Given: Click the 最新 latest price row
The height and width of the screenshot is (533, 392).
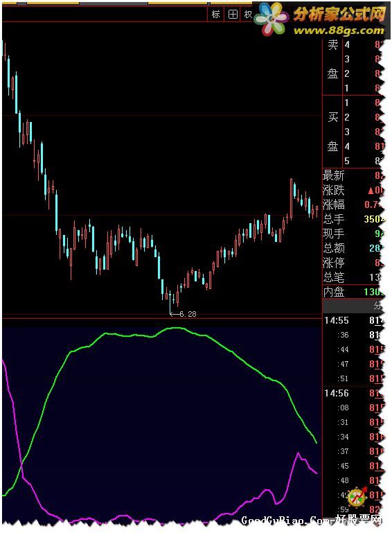Looking at the screenshot, I should click(353, 176).
